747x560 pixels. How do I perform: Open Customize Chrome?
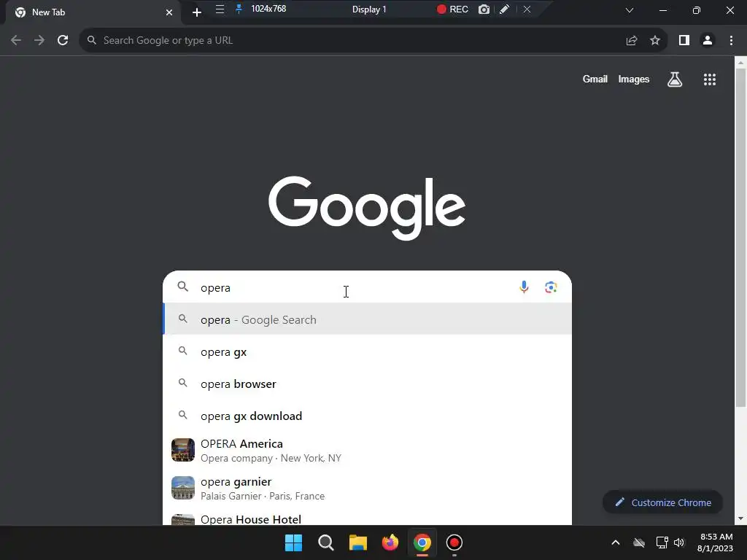(662, 502)
